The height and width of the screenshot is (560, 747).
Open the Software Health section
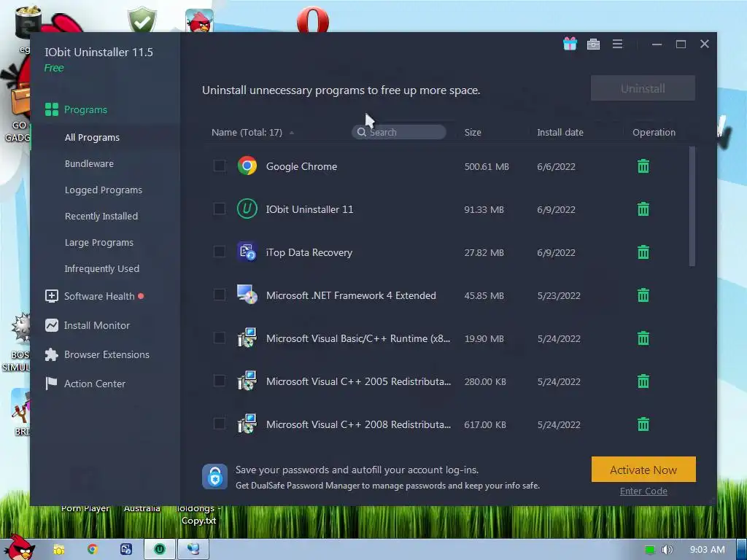94,296
